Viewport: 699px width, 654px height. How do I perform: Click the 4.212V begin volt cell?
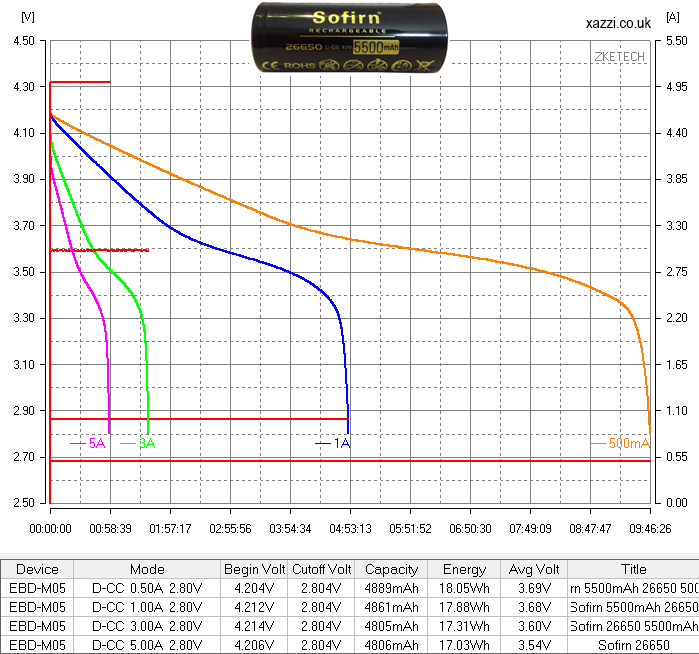click(254, 607)
